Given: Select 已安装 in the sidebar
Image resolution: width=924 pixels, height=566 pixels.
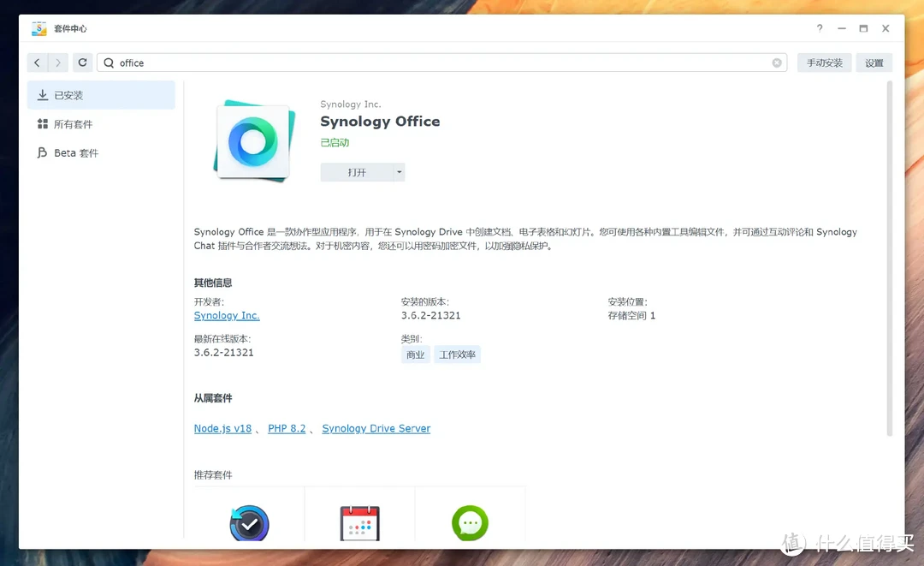Looking at the screenshot, I should pos(101,95).
